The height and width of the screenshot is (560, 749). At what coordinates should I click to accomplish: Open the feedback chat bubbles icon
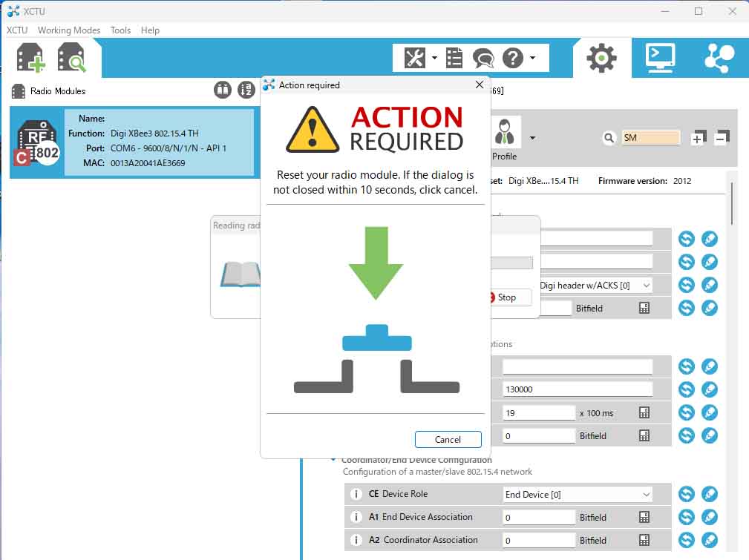tap(483, 59)
